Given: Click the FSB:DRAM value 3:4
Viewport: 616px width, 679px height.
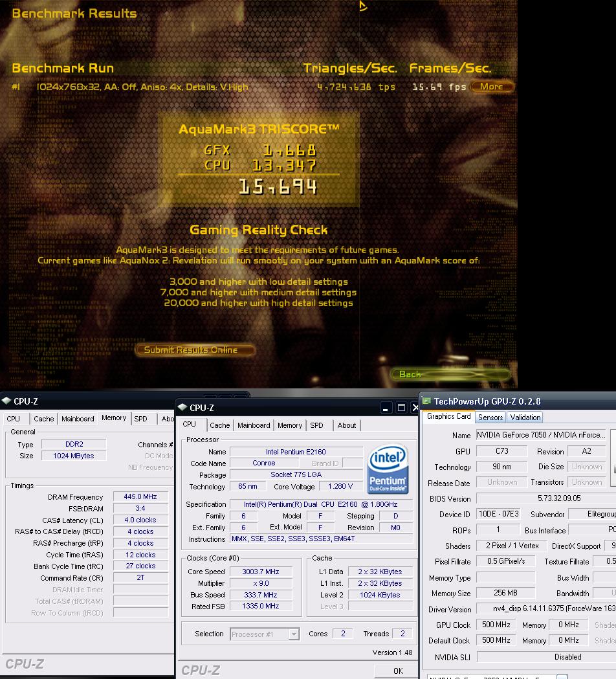Looking at the screenshot, I should point(140,508).
